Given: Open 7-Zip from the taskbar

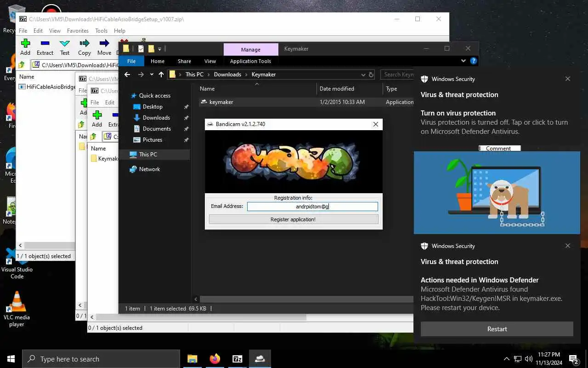Looking at the screenshot, I should click(237, 359).
